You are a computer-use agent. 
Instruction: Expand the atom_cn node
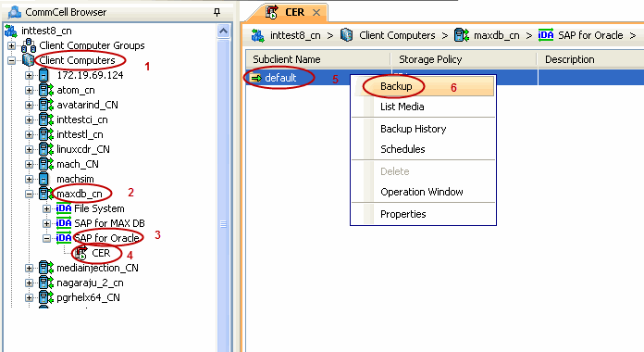click(29, 90)
